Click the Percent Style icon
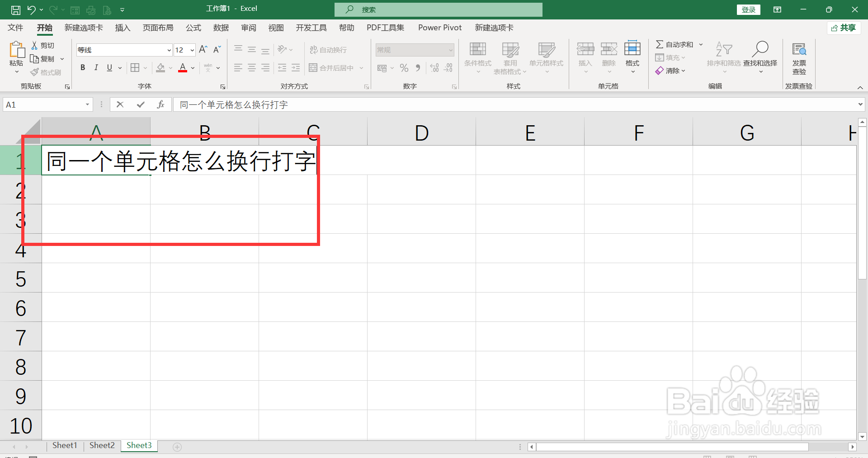The width and height of the screenshot is (868, 458). pos(404,68)
